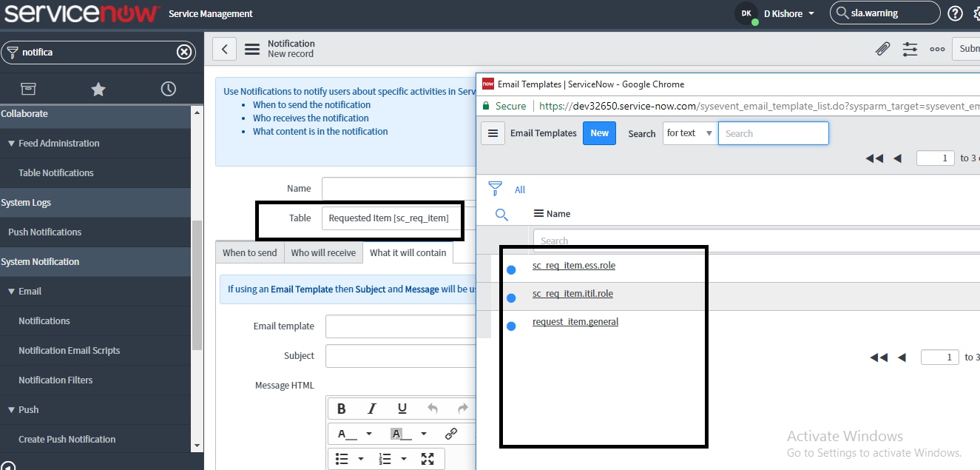Open attachments with the paperclip icon
Viewport: 980px width, 470px height.
[x=882, y=49]
